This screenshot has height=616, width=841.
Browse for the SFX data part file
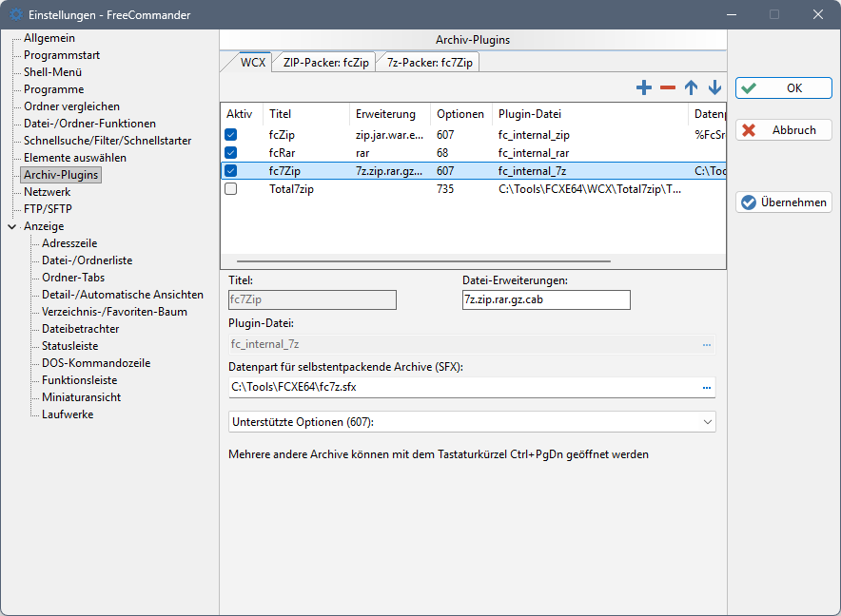tap(707, 388)
